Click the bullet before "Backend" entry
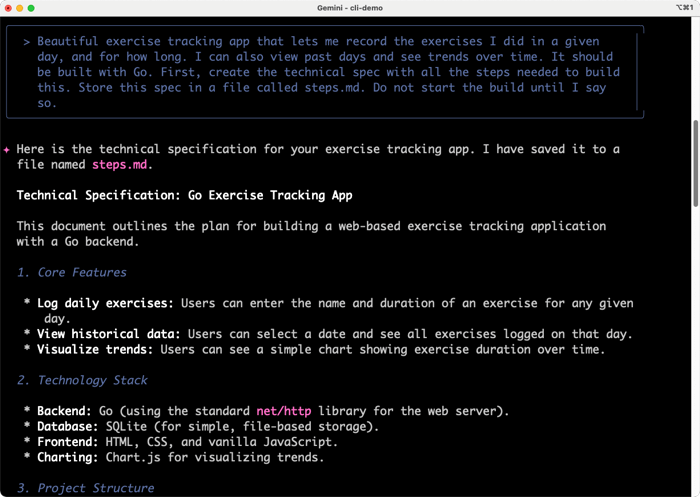700x497 pixels. point(27,411)
